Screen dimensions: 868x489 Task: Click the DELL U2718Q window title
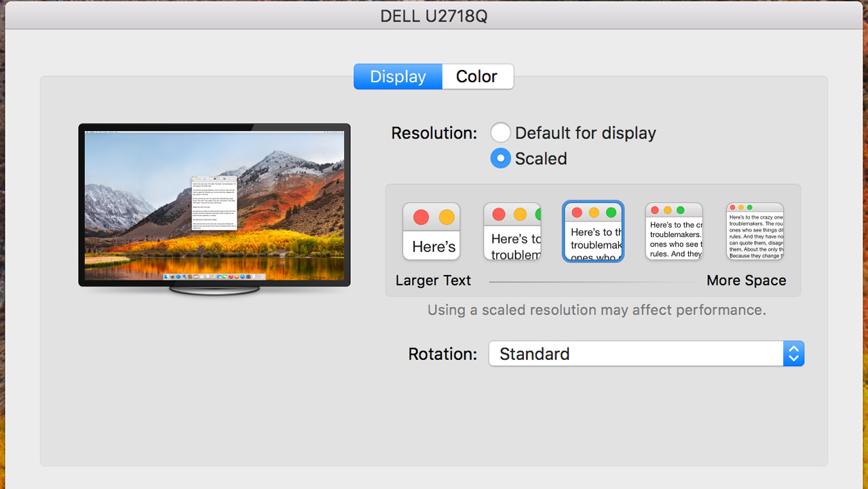tap(434, 16)
